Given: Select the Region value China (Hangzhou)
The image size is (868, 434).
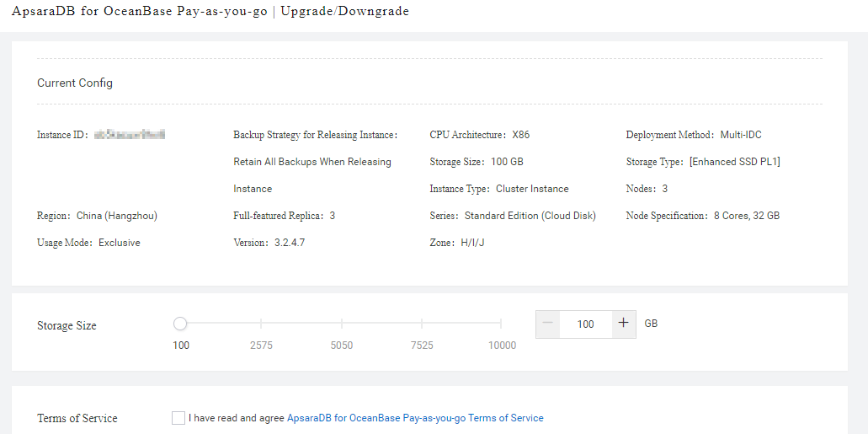Looking at the screenshot, I should tap(117, 217).
